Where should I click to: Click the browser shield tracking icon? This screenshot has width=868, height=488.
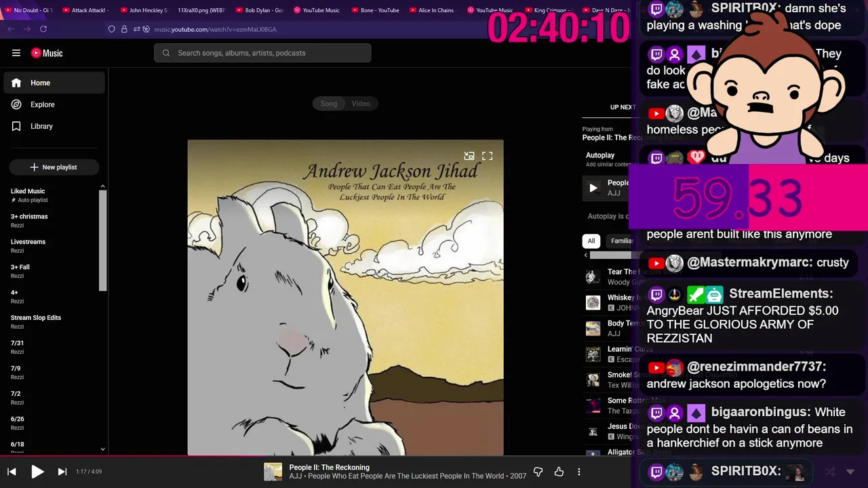tap(112, 29)
